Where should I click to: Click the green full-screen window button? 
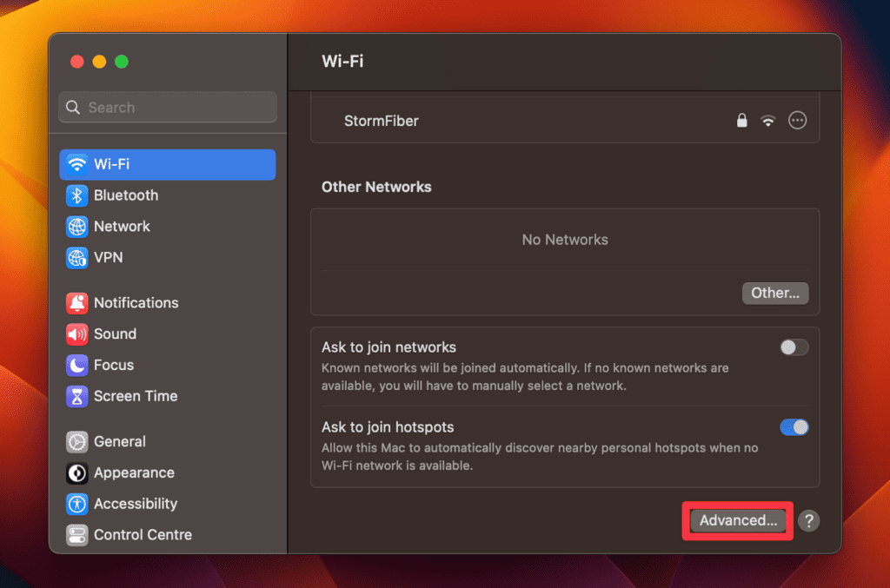tap(122, 62)
